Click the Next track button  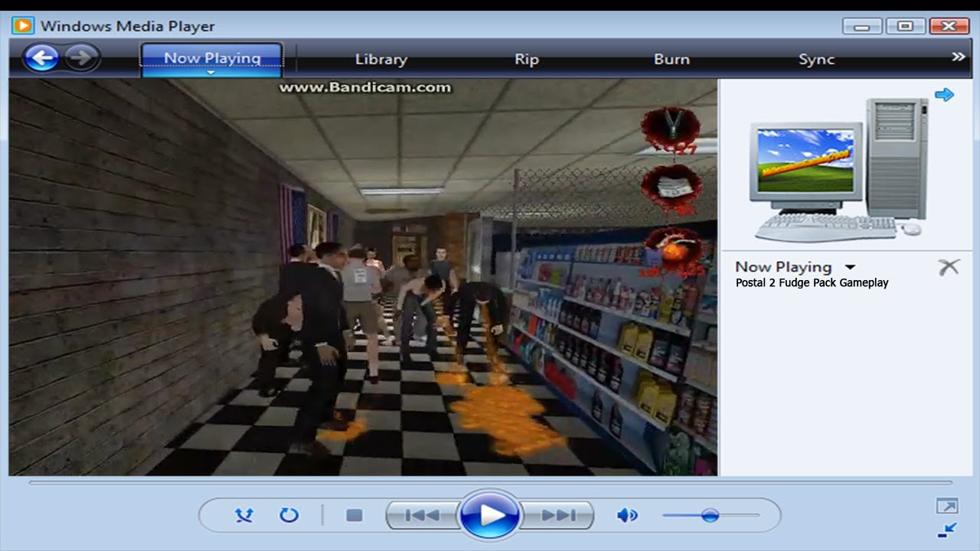(x=558, y=515)
